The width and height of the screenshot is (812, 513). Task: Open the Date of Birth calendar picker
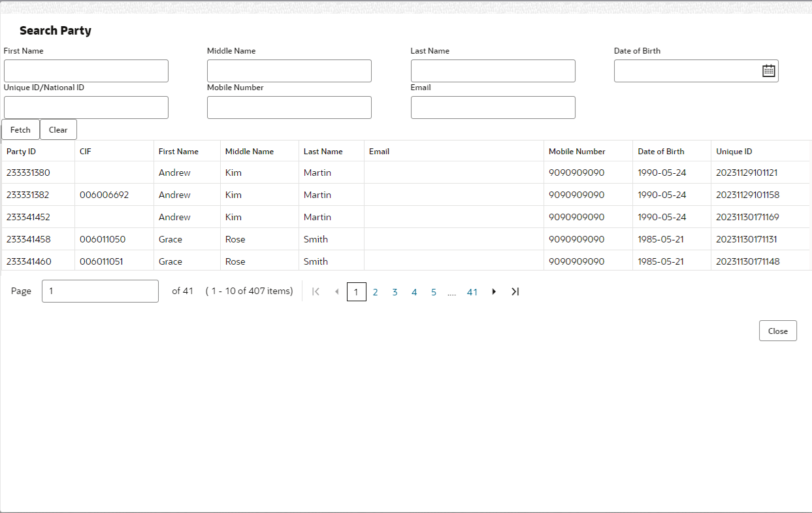(x=768, y=71)
